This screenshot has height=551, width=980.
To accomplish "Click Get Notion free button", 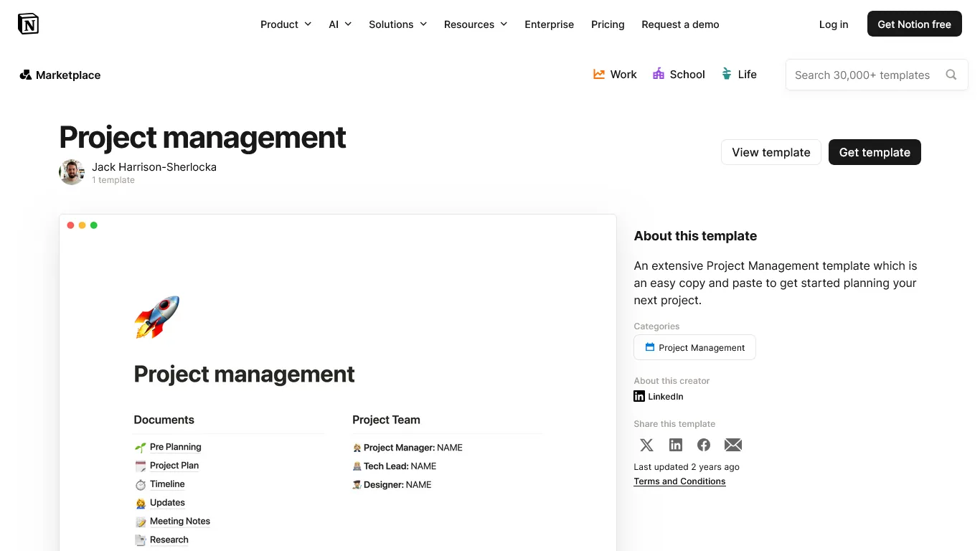I will point(914,24).
